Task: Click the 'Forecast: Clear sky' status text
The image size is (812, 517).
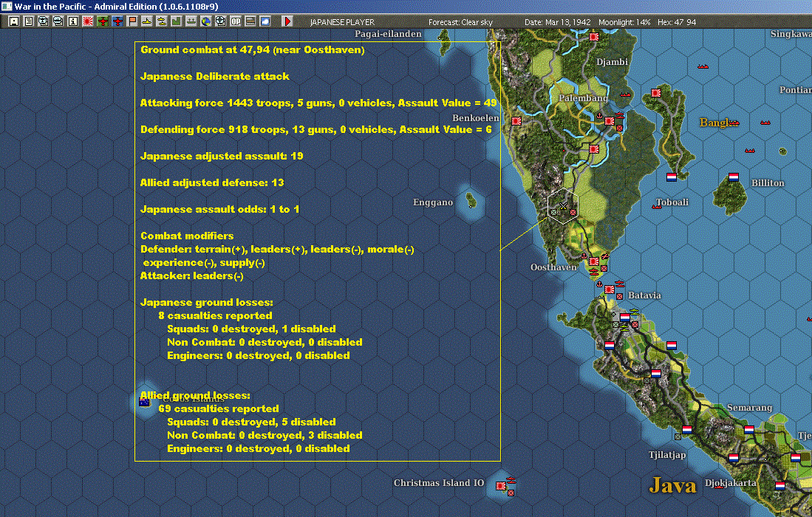Action: click(x=460, y=22)
